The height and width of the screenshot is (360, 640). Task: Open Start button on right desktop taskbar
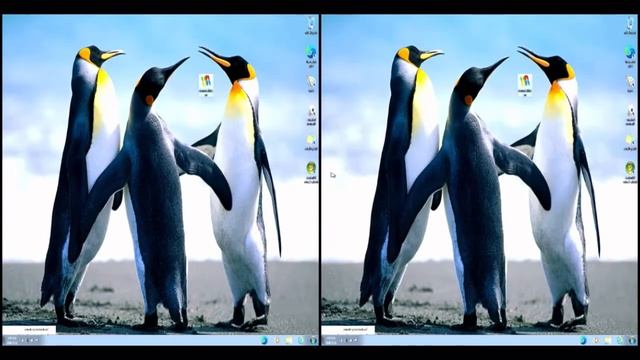[632, 340]
